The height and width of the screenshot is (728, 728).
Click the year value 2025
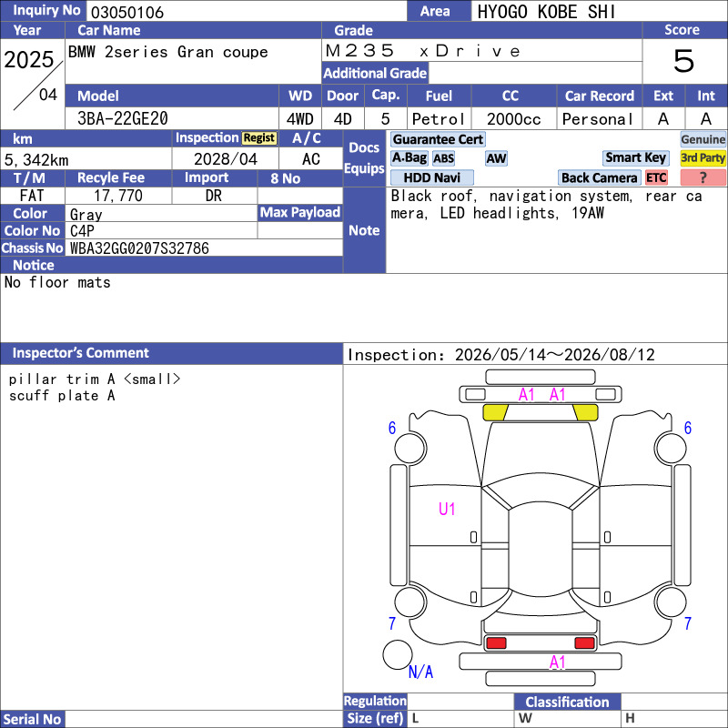[29, 59]
